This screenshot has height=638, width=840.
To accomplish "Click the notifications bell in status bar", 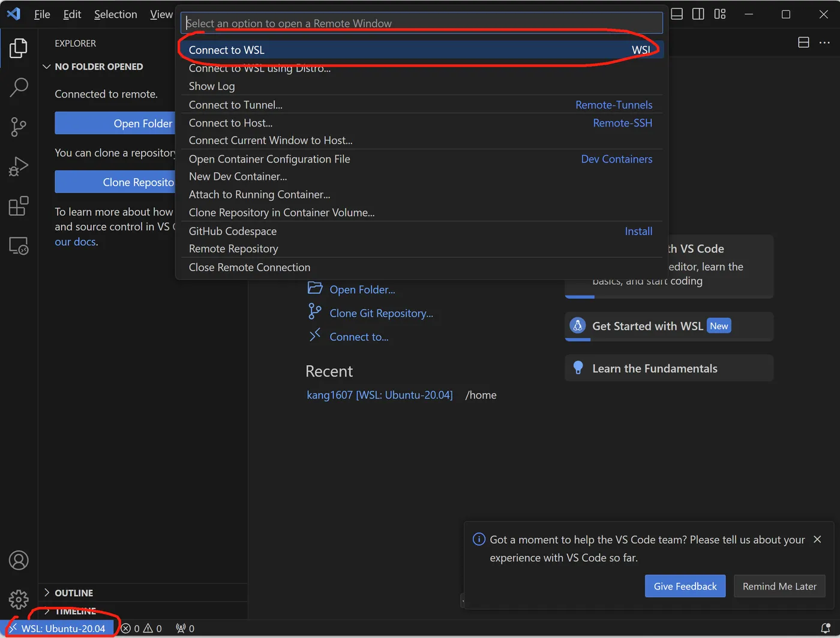I will pos(826,628).
